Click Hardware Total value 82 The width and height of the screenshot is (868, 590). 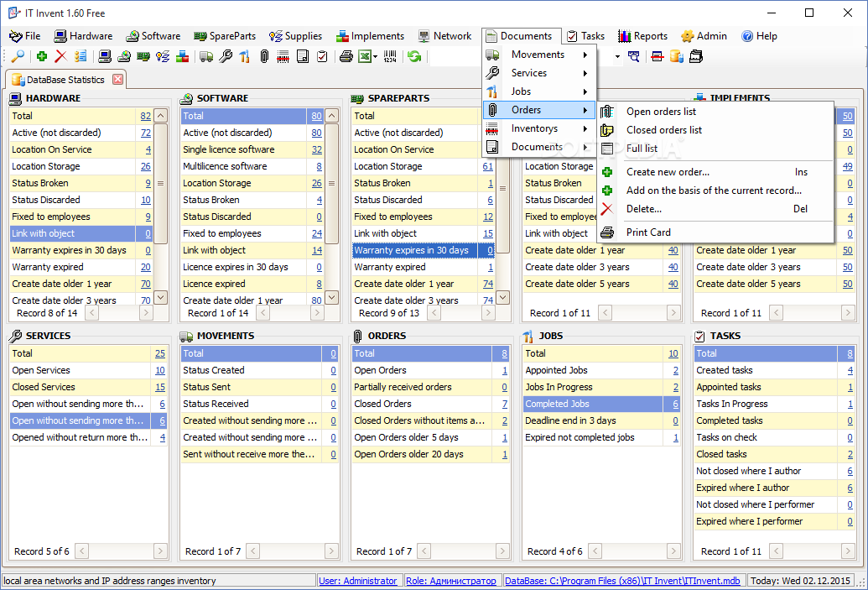click(145, 116)
